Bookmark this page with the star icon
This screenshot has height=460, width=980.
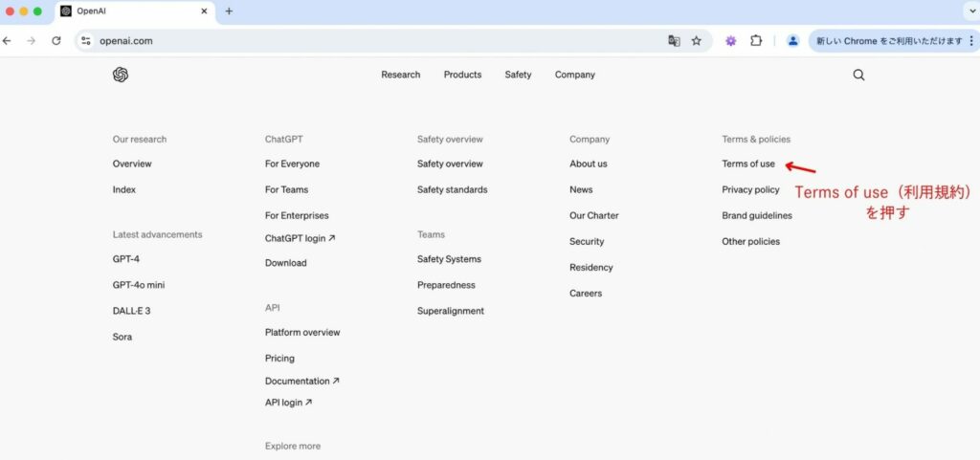697,41
